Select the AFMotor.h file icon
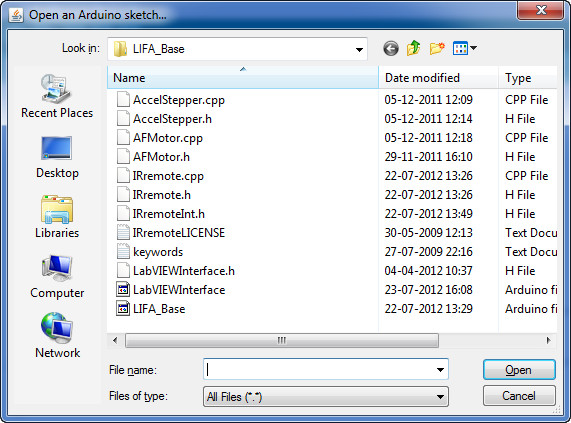 pyautogui.click(x=123, y=157)
